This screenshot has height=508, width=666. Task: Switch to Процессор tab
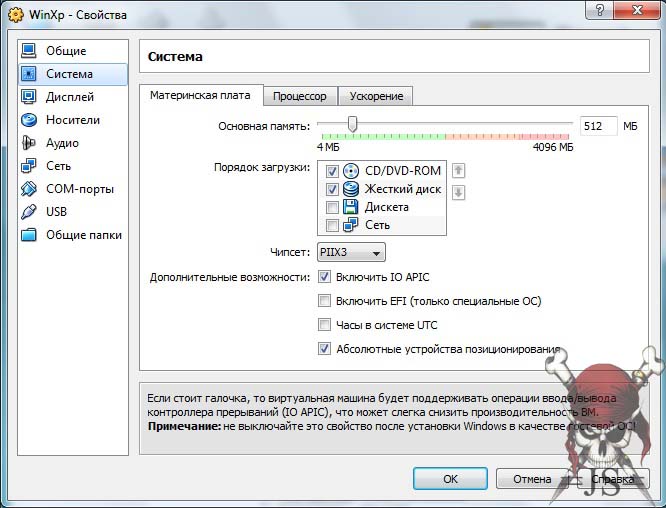point(300,96)
